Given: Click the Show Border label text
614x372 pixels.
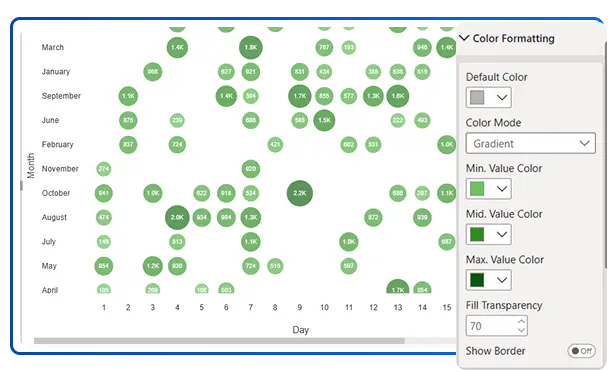Looking at the screenshot, I should coord(495,351).
